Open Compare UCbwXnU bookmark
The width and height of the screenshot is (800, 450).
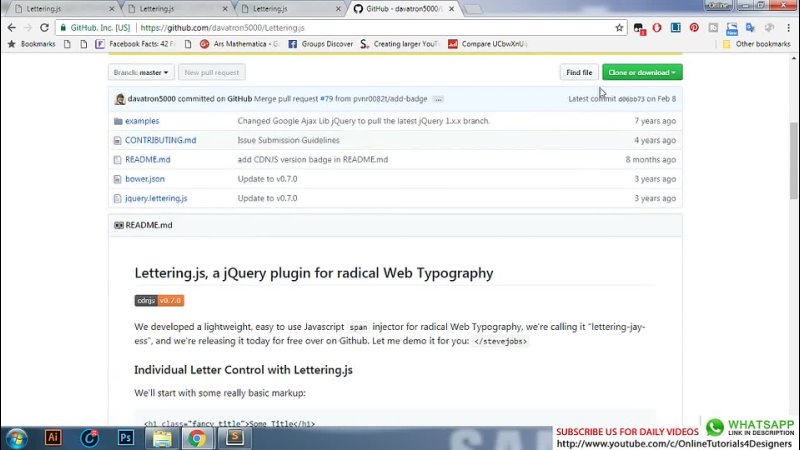click(488, 44)
